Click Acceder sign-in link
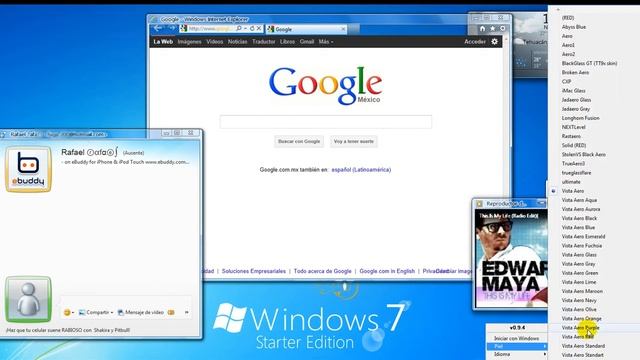 tap(475, 42)
